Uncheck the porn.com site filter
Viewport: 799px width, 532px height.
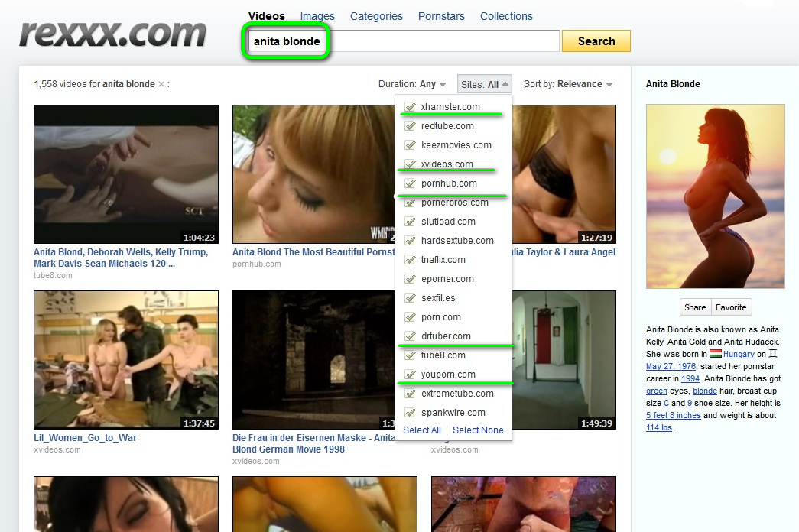pyautogui.click(x=410, y=317)
